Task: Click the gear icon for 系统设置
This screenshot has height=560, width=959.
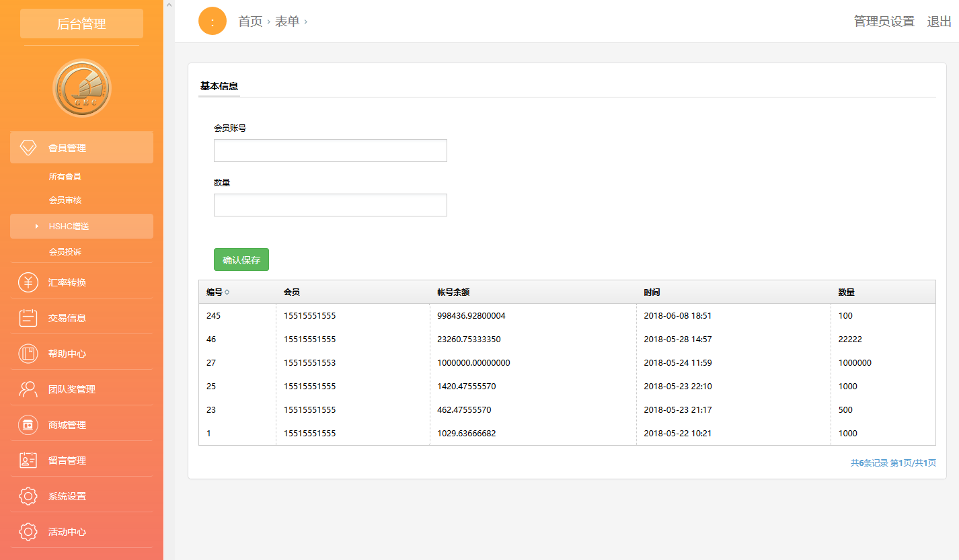Action: 28,496
